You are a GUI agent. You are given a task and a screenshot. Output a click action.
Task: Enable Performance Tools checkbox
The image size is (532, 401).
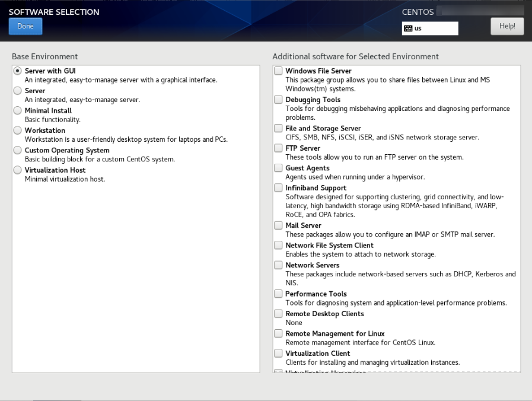pos(278,294)
